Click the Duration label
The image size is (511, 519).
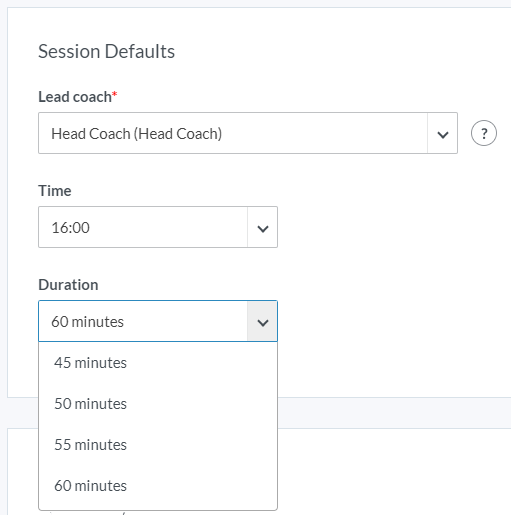coord(68,285)
